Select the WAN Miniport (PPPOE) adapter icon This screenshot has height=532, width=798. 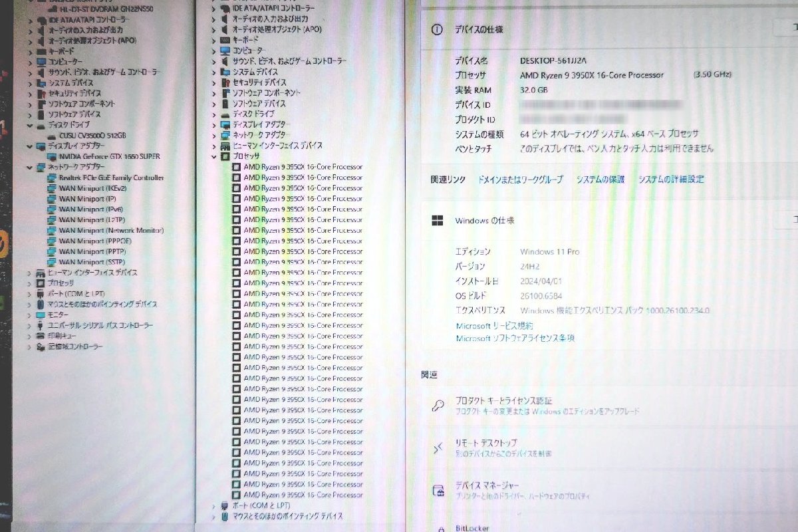click(x=53, y=241)
